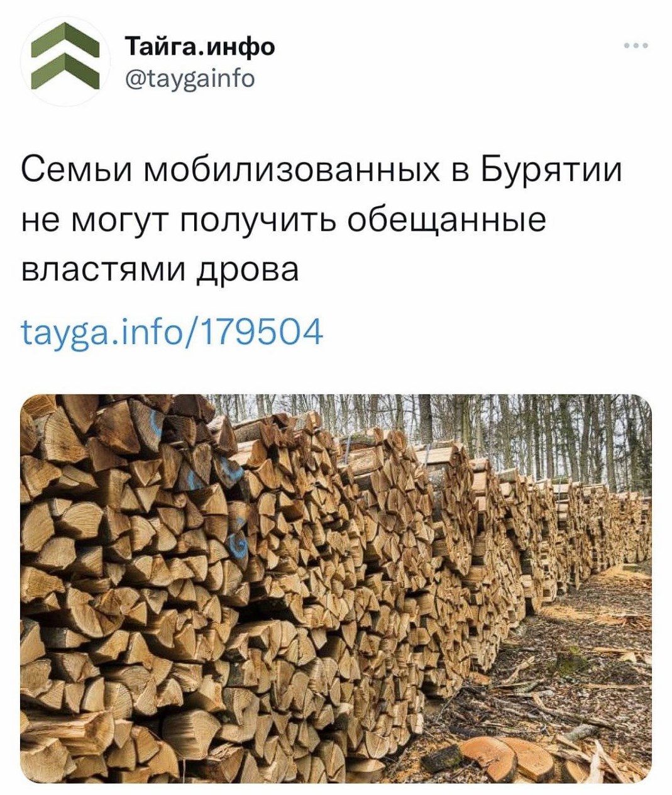Open the three-dot more options menu
672x795 pixels.
pyautogui.click(x=637, y=46)
